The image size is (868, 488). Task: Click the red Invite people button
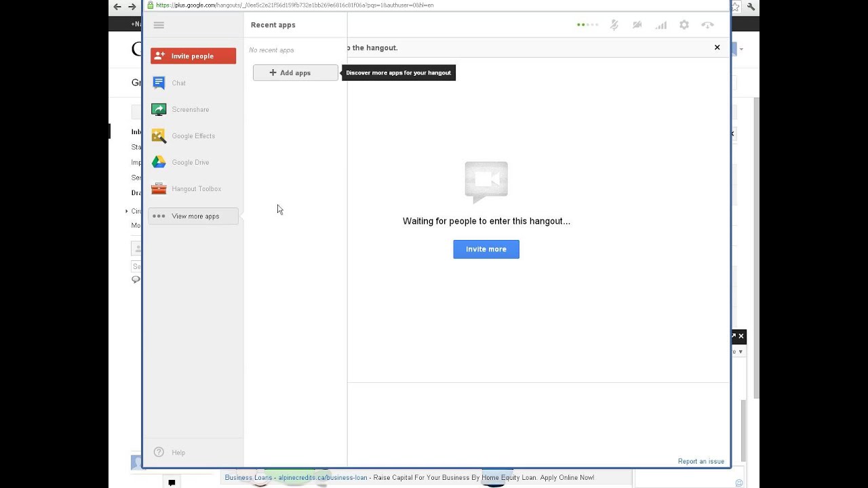(x=193, y=56)
